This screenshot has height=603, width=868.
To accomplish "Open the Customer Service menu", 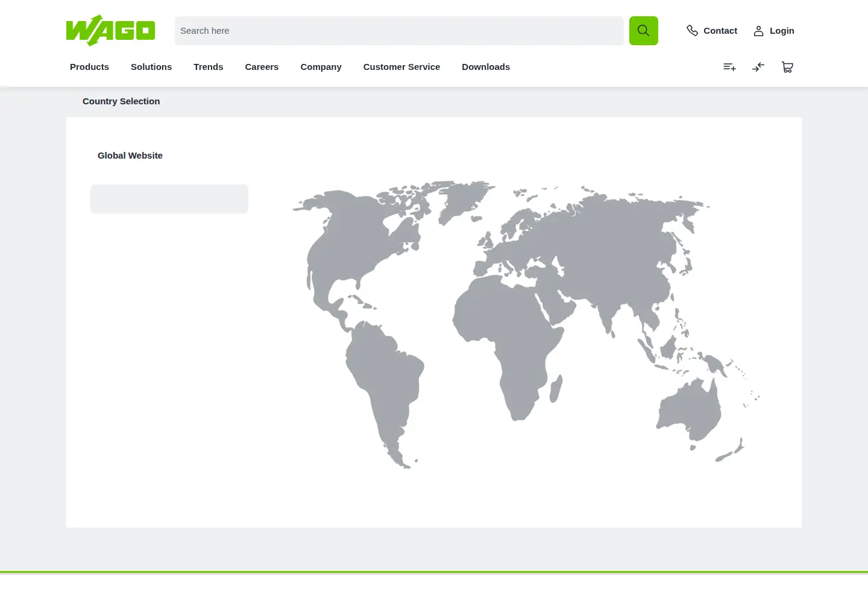I will click(x=401, y=67).
